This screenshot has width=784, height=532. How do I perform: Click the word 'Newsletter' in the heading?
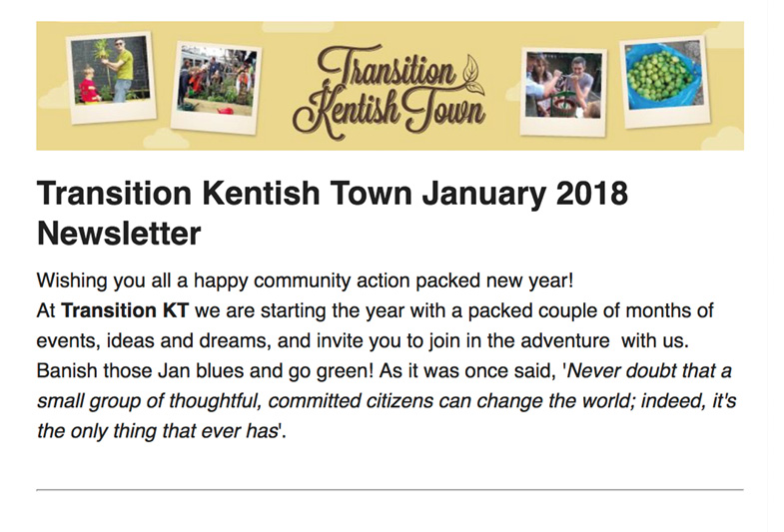click(x=119, y=233)
